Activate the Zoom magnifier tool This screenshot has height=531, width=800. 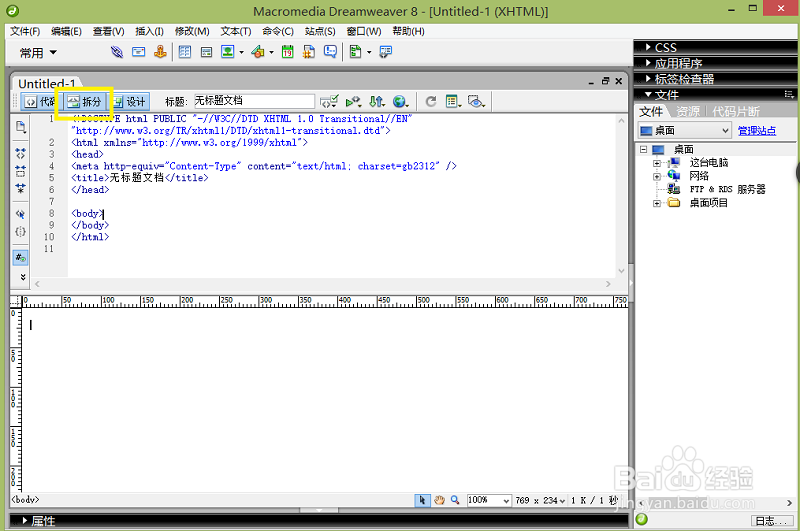coord(455,500)
